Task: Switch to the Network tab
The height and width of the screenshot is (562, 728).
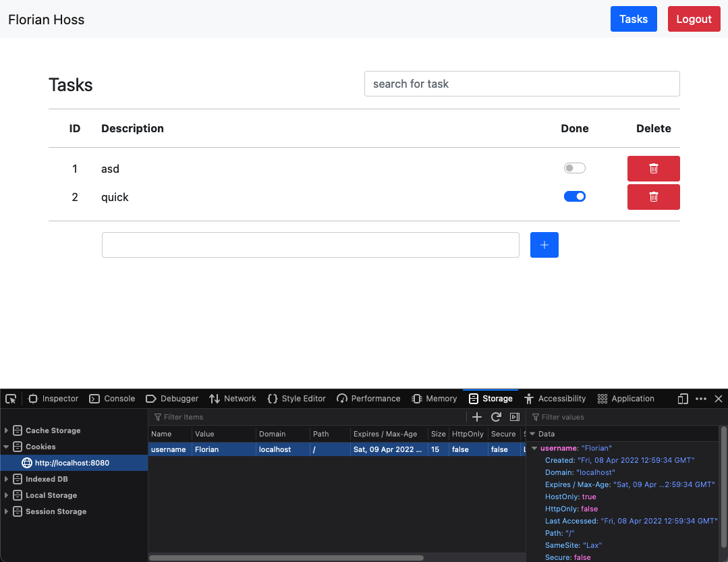Action: [233, 399]
